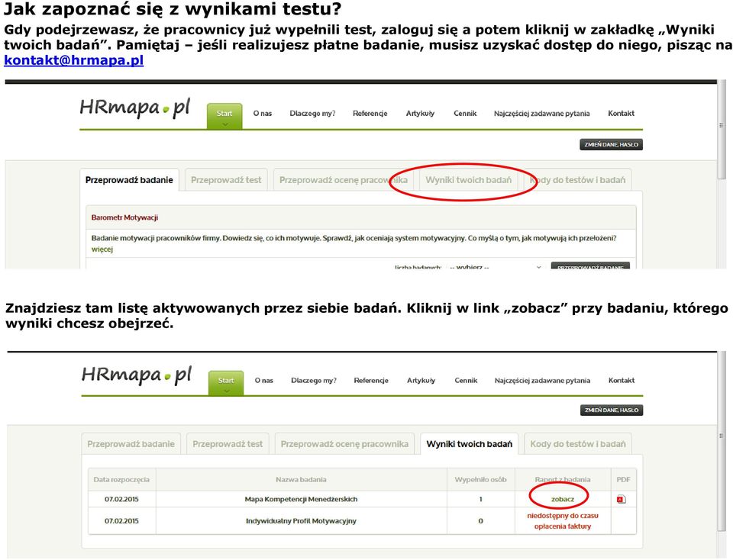Image resolution: width=733 pixels, height=560 pixels.
Task: Select green Start menu in Barometr Motywacji screenshot
Action: pyautogui.click(x=224, y=115)
